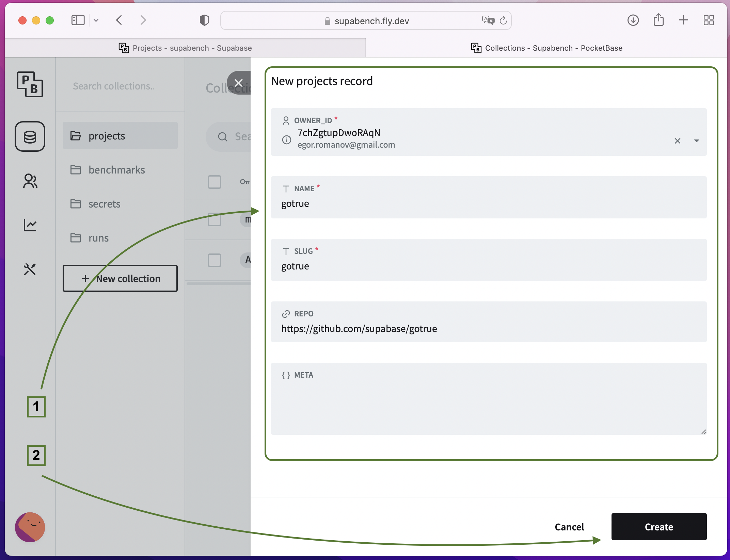Click the supabench.fly.dev address bar

366,21
